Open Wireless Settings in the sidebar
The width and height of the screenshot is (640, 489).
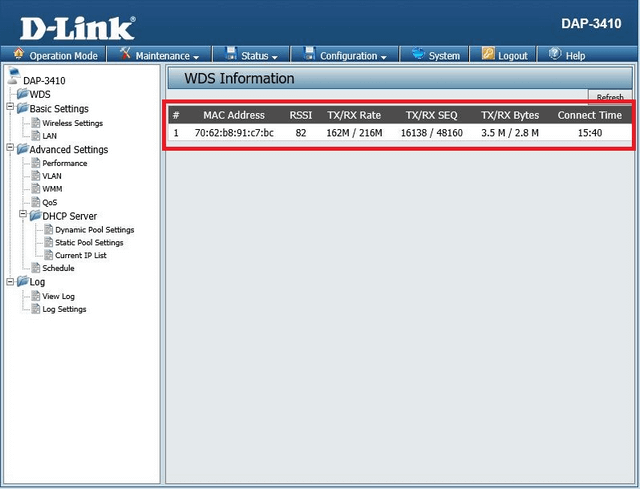(72, 123)
